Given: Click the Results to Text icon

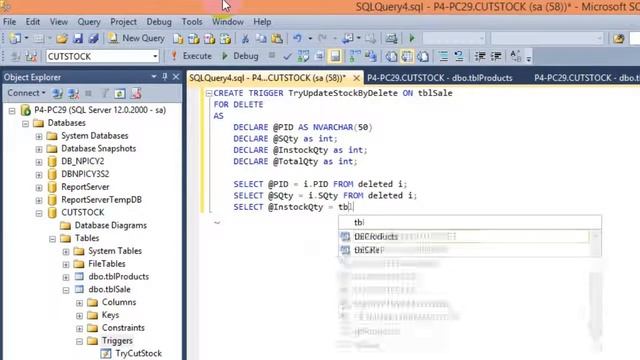Looking at the screenshot, I should (x=391, y=56).
